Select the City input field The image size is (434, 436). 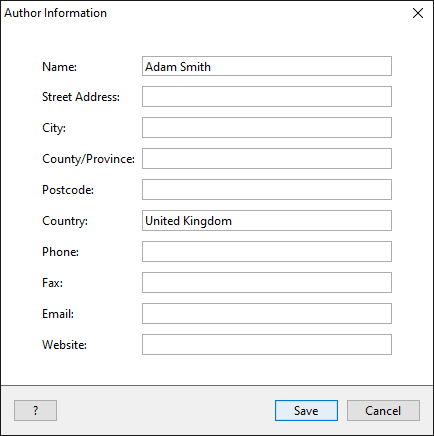click(267, 127)
